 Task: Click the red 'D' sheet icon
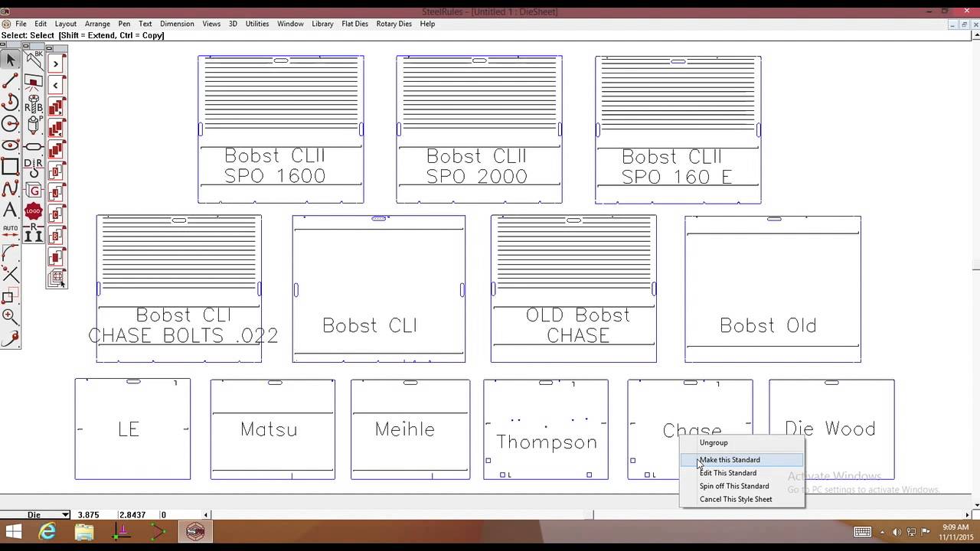pyautogui.click(x=56, y=172)
